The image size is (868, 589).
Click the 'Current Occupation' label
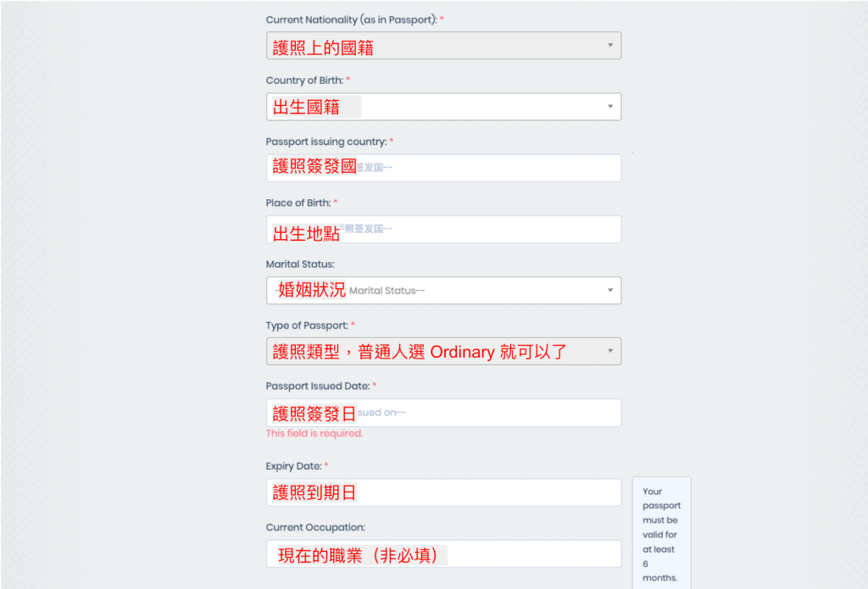[x=314, y=527]
